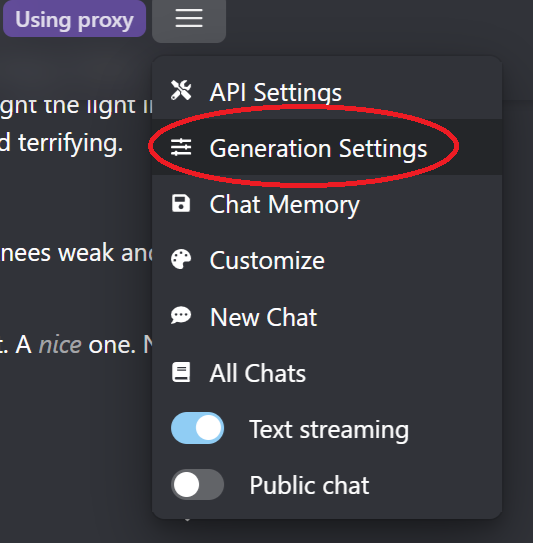
Task: Enable the Public chat toggle
Action: (197, 484)
